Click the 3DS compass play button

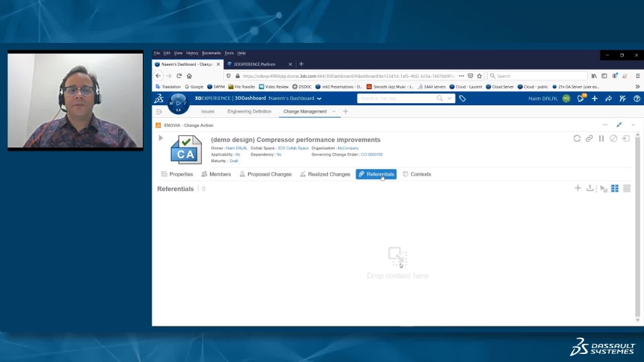click(178, 103)
